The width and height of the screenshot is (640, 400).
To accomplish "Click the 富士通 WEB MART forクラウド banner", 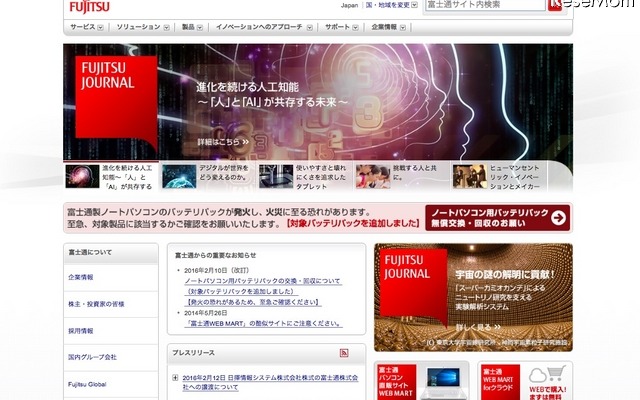I will (x=525, y=382).
